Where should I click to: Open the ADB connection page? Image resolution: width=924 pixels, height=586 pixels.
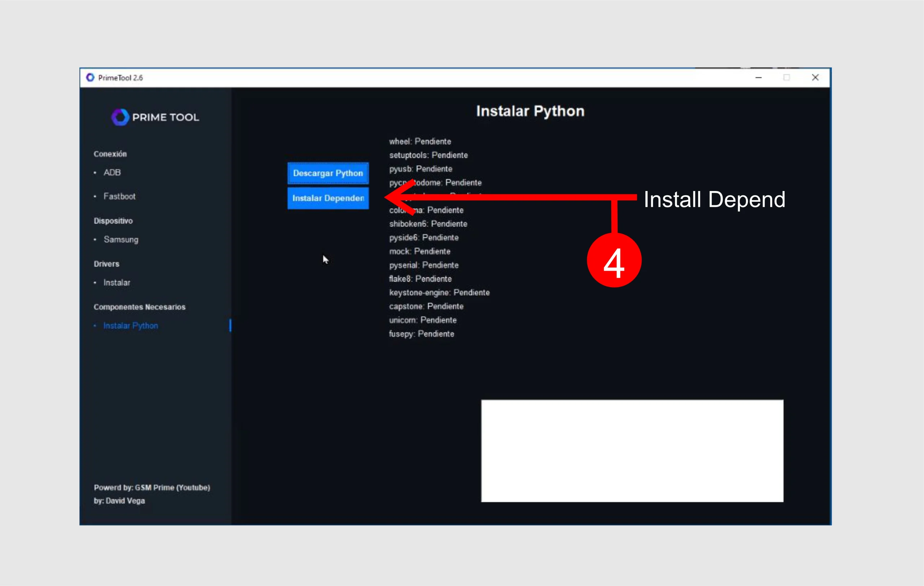click(112, 172)
